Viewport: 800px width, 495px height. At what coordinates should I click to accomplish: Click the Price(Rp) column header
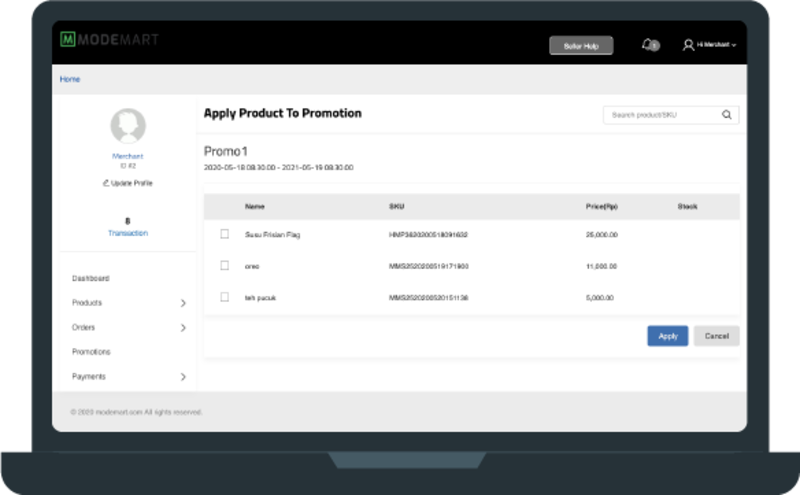(x=602, y=206)
